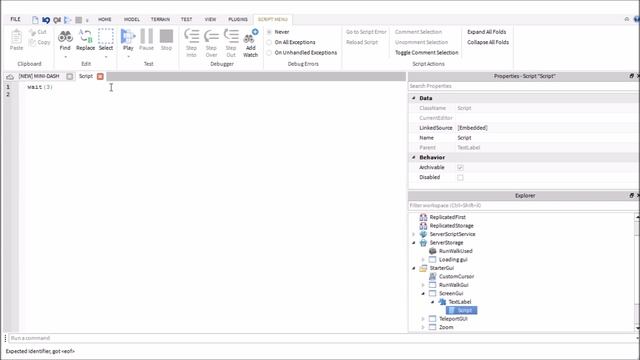Click the Run a command bar
This screenshot has width=640, height=360.
point(322,338)
